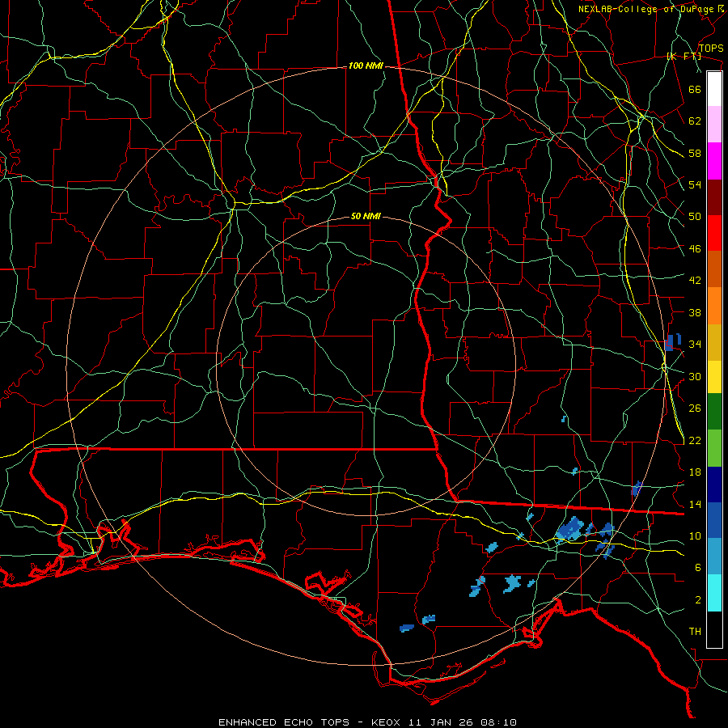
Task: Pick the dark orange 42 kft legend swatch
Action: tap(714, 269)
